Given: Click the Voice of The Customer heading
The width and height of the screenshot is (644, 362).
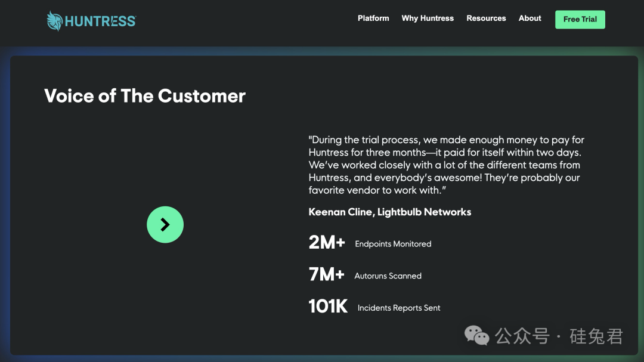Looking at the screenshot, I should (x=145, y=96).
